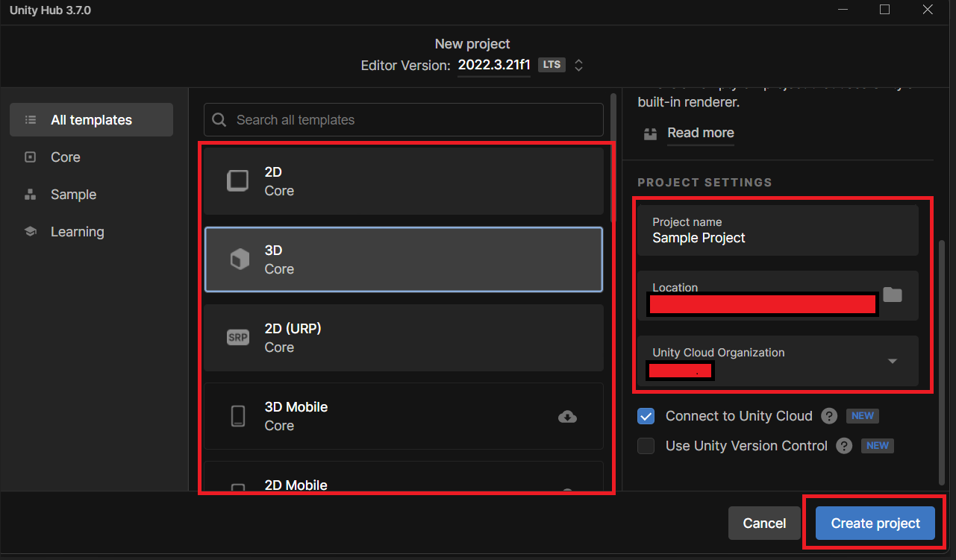This screenshot has height=560, width=956.
Task: Expand the Unity Cloud Organization dropdown
Action: coord(892,362)
